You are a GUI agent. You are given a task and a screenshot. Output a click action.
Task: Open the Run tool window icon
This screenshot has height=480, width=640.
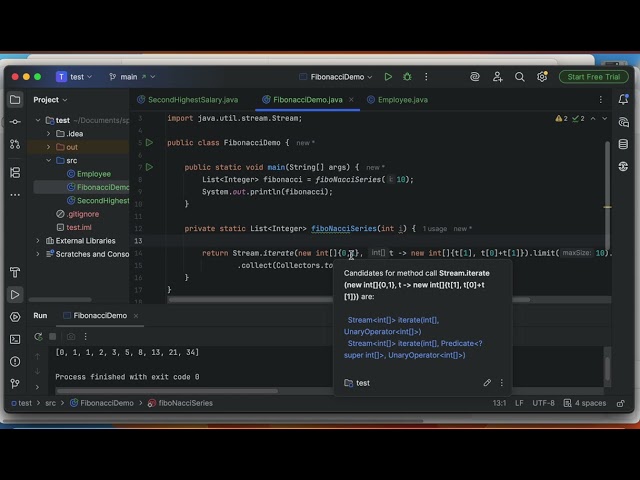(15, 295)
